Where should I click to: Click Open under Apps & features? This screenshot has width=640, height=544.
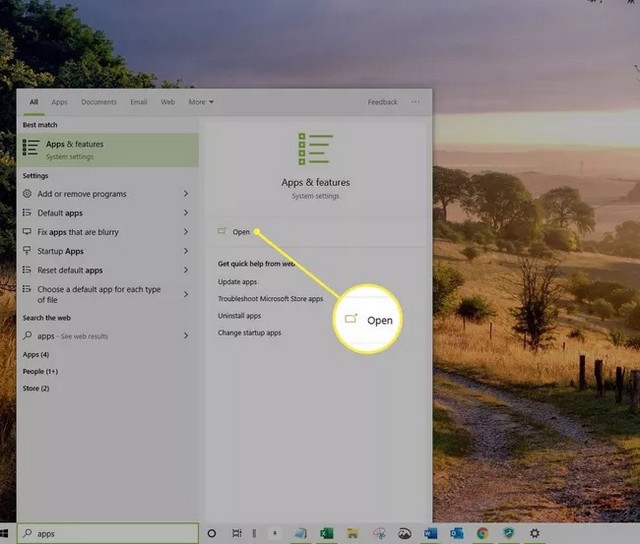click(241, 232)
